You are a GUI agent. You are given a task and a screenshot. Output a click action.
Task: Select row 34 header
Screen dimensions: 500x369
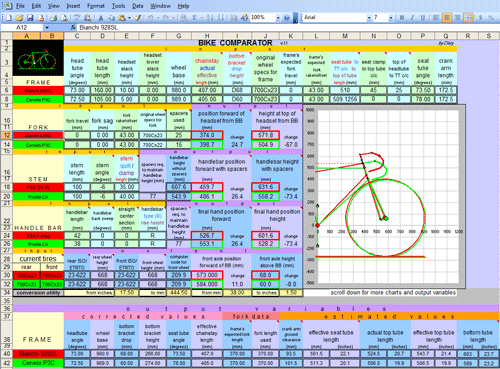[x=7, y=293]
